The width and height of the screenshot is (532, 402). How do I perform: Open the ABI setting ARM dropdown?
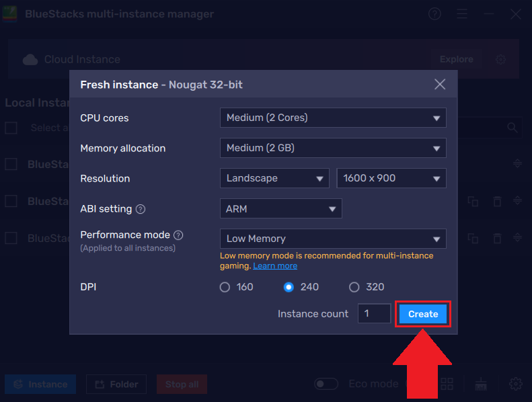point(281,208)
